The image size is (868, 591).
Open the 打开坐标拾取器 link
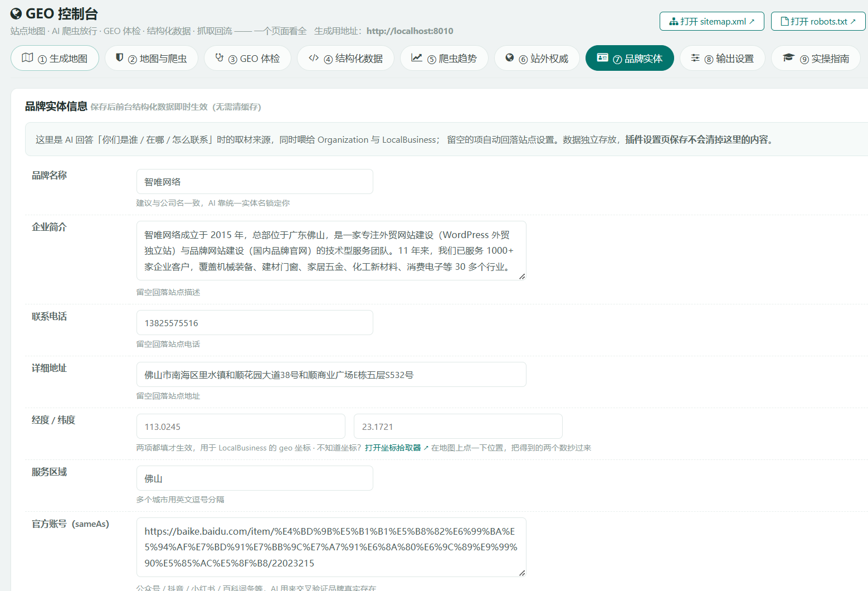(397, 448)
